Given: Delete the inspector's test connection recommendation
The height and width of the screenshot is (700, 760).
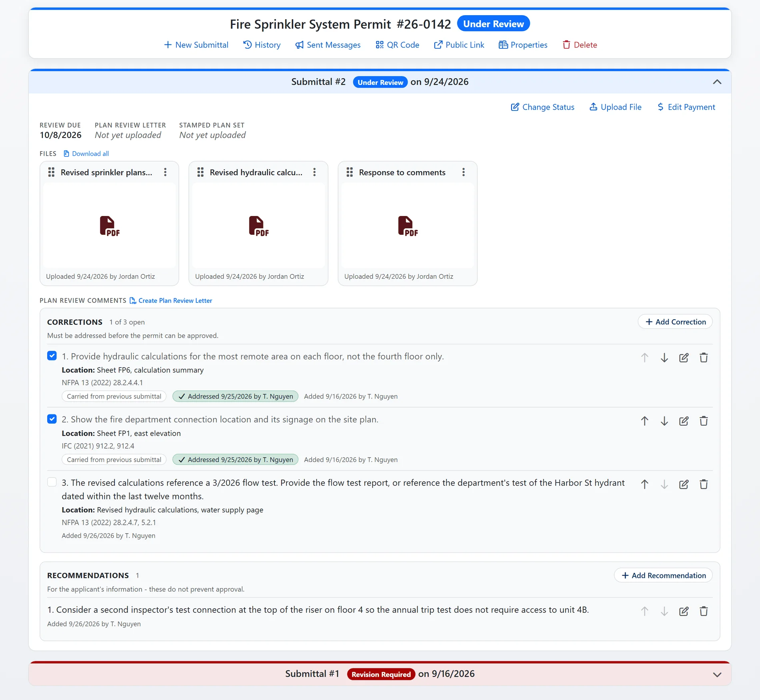Looking at the screenshot, I should (704, 611).
